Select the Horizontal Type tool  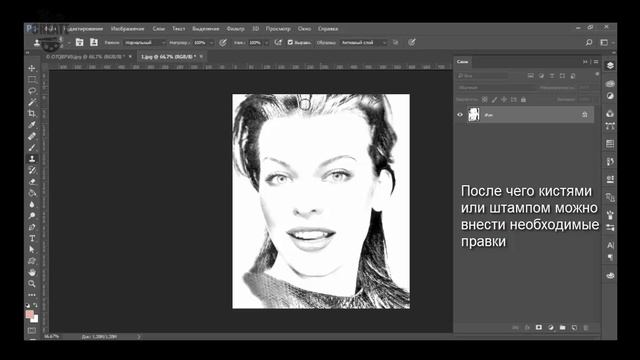point(32,238)
